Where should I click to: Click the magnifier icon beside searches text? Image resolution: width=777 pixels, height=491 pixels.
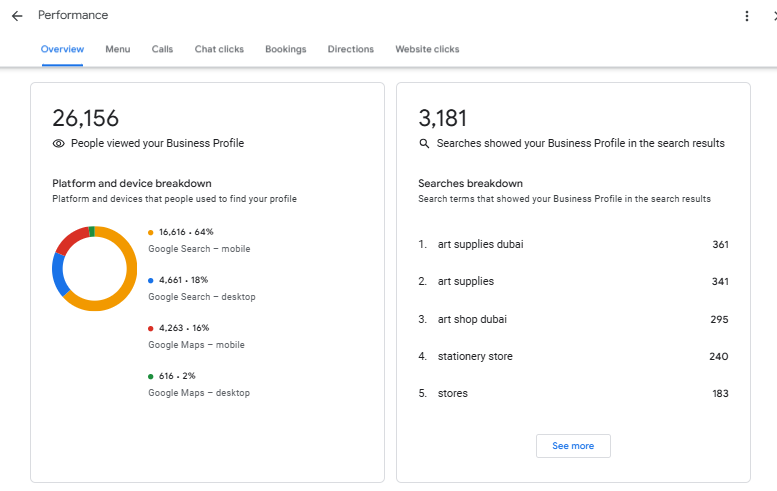(424, 144)
